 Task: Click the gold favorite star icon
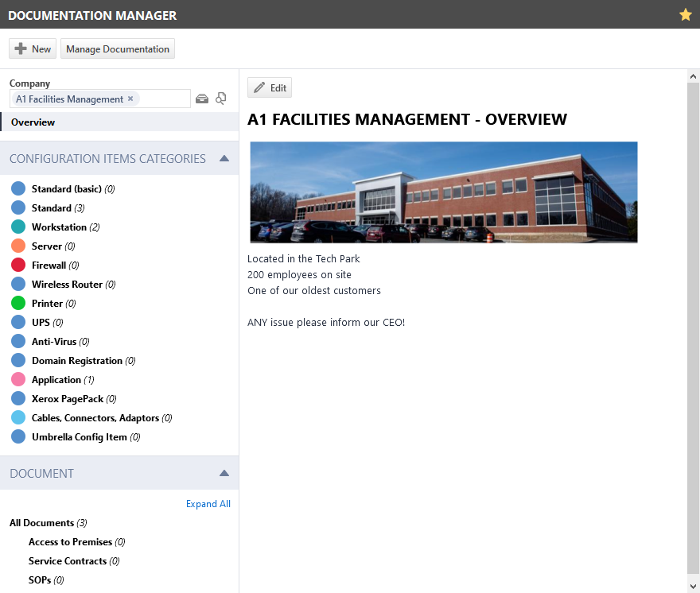tap(685, 15)
